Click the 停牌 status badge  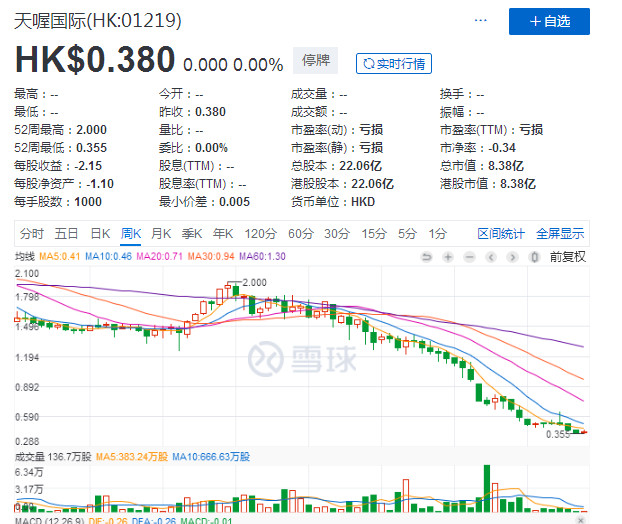tap(315, 60)
